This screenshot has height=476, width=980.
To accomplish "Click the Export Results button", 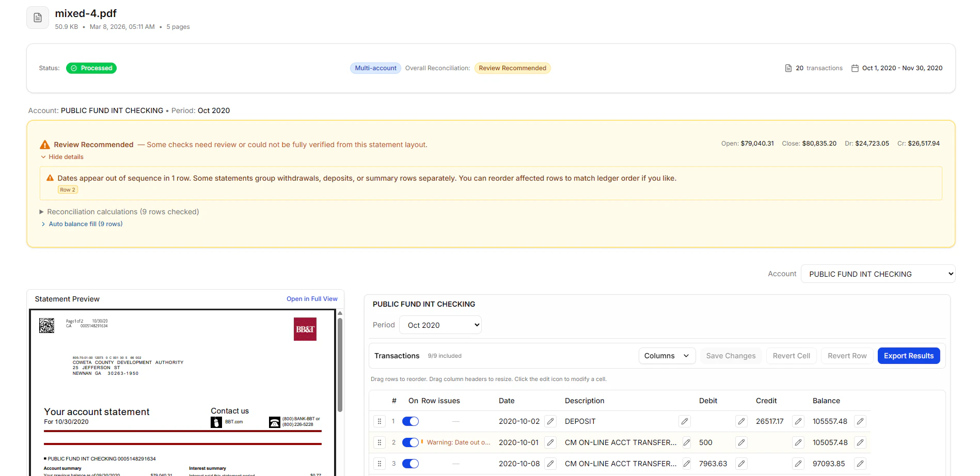I will (x=908, y=355).
